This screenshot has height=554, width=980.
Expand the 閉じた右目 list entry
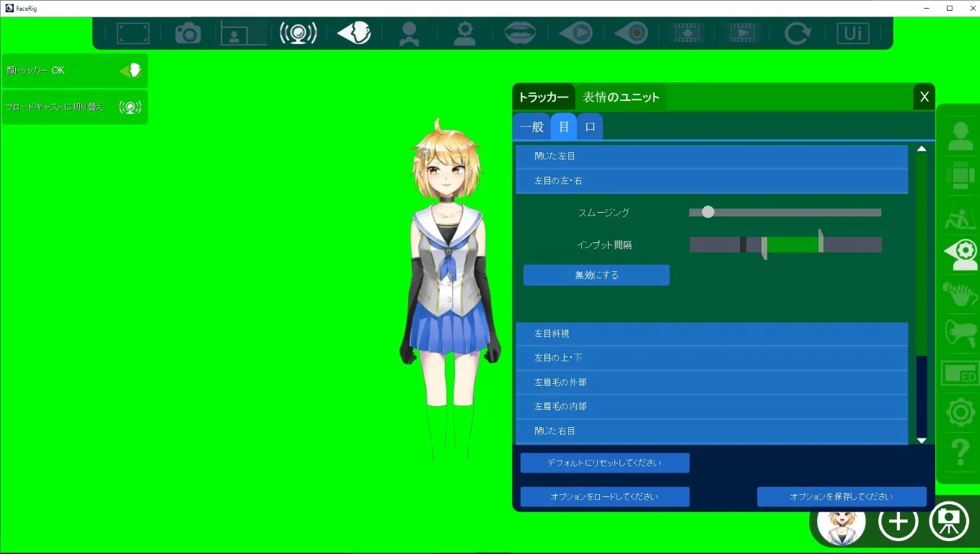(710, 431)
